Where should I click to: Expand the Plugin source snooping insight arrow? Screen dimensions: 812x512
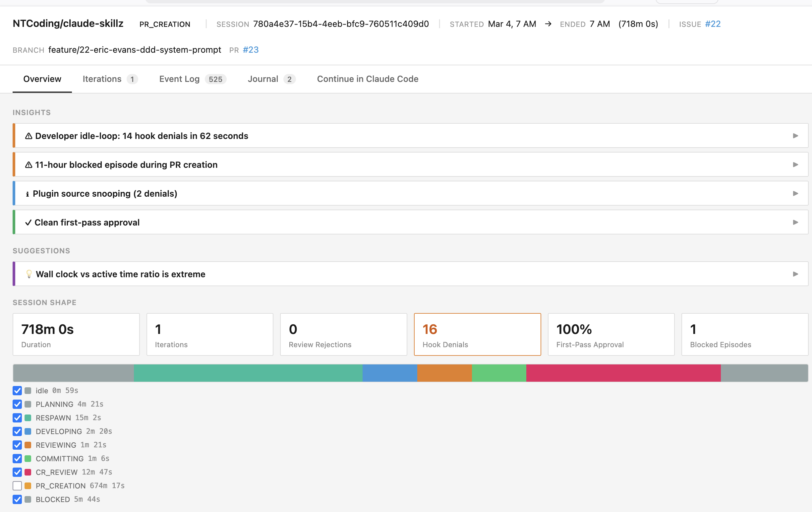tap(796, 193)
